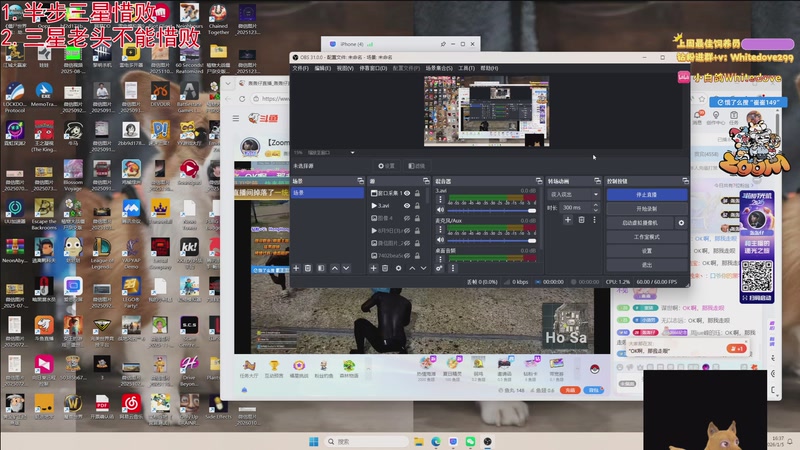Open transition properties three-dot menu
Viewport: 800px width, 450px height.
point(594,220)
